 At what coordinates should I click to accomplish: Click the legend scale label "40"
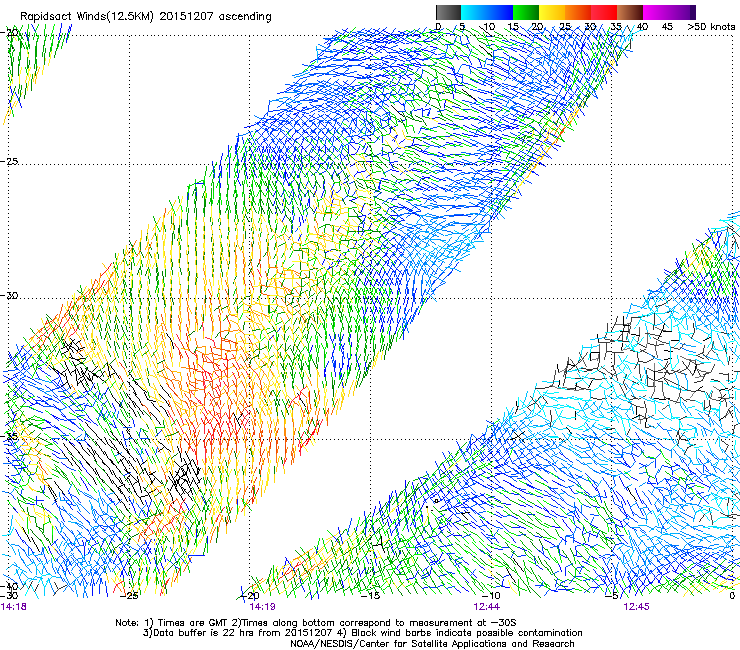point(642,27)
